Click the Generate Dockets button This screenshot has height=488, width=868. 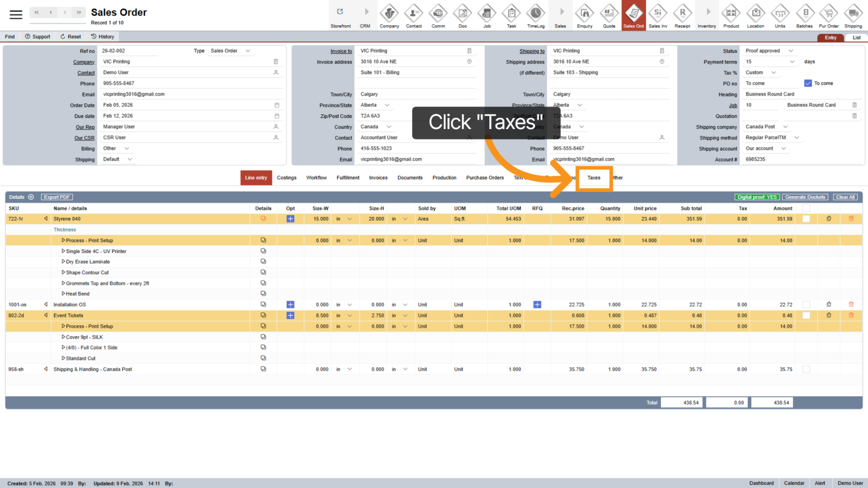pos(805,197)
